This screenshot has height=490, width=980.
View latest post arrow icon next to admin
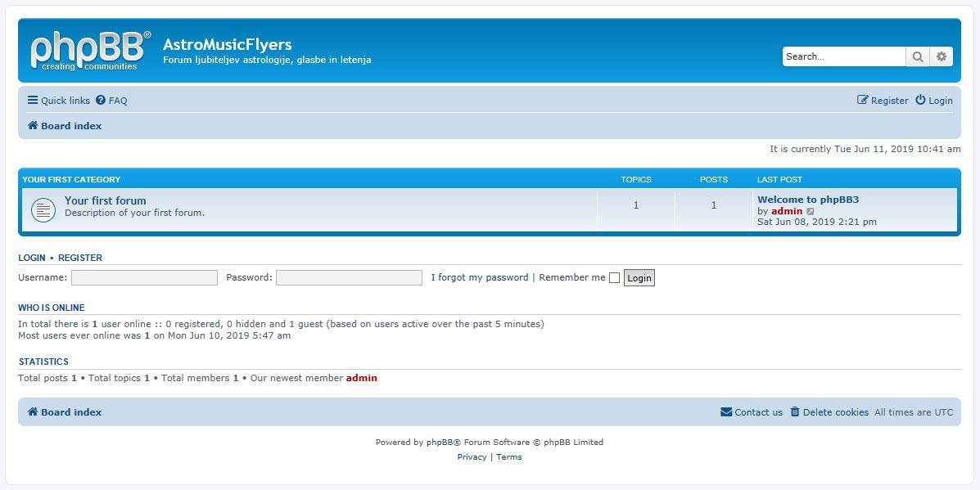(811, 212)
